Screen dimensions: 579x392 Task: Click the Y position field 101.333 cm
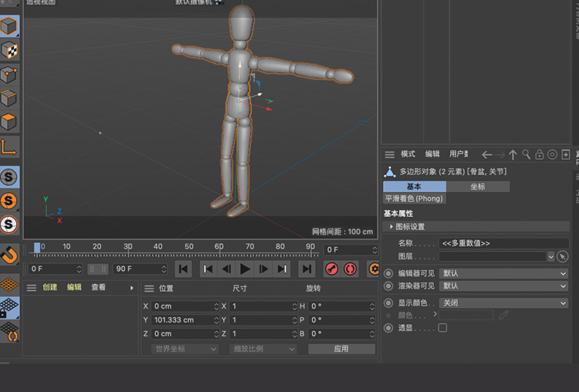[186, 320]
